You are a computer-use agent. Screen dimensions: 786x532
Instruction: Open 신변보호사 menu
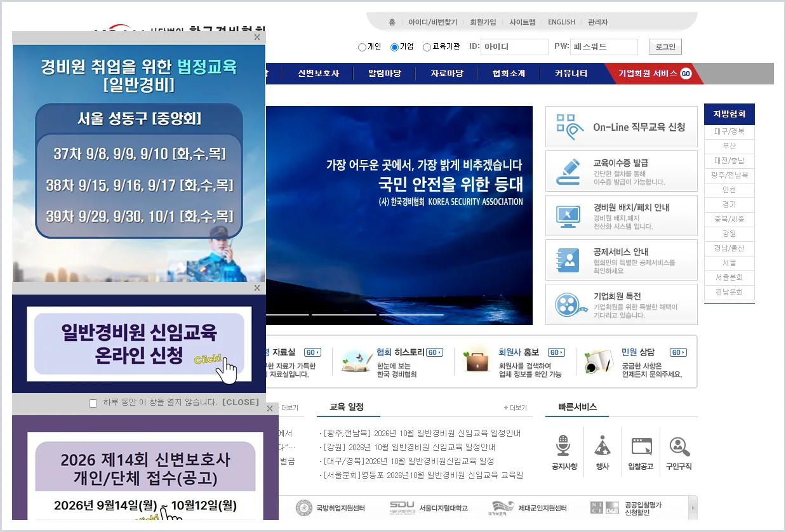pyautogui.click(x=319, y=74)
